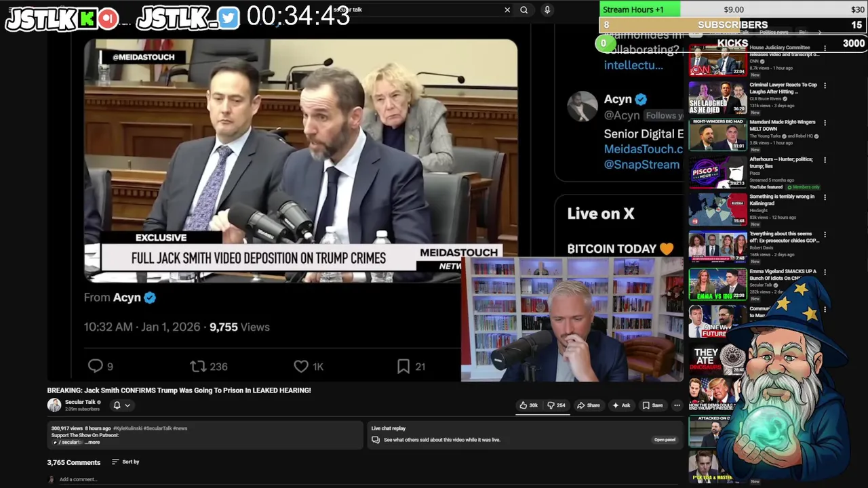868x488 pixels.
Task: Open options menu for Kaliningrad video
Action: [825, 197]
